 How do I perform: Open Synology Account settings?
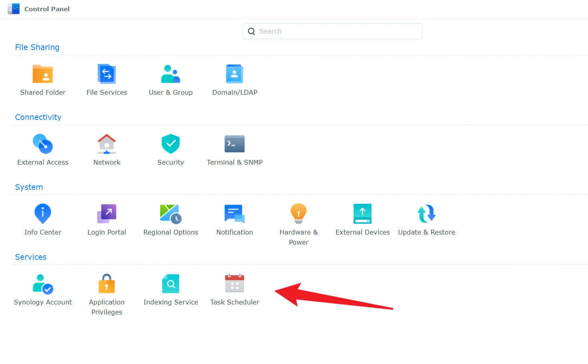pos(43,284)
